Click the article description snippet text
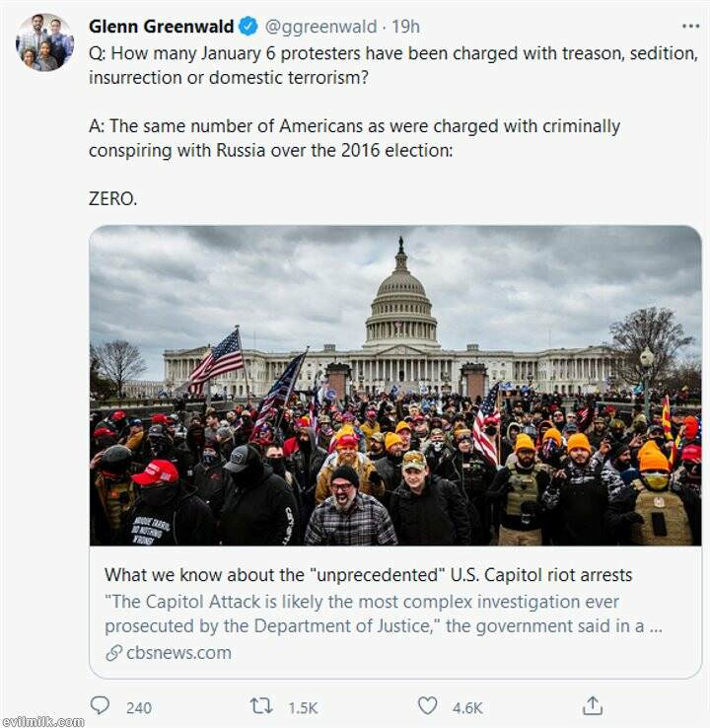Screen dimensions: 710x728 (384, 614)
